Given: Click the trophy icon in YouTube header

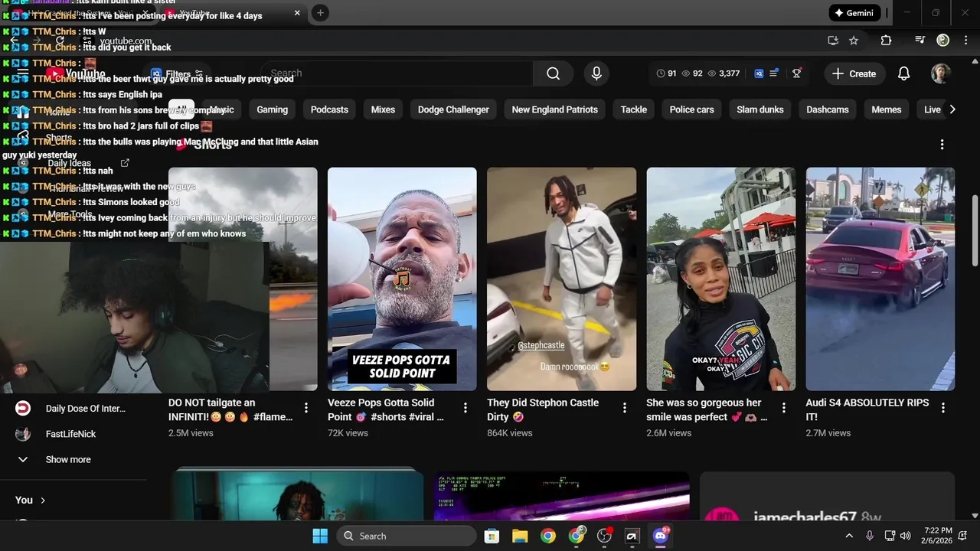Looking at the screenshot, I should [x=797, y=73].
